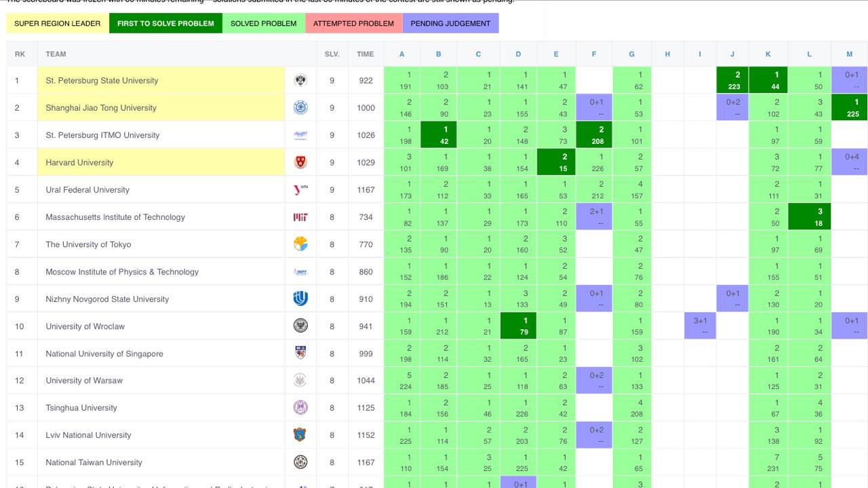The image size is (868, 488).
Task: Open problem H column header
Action: [667, 54]
